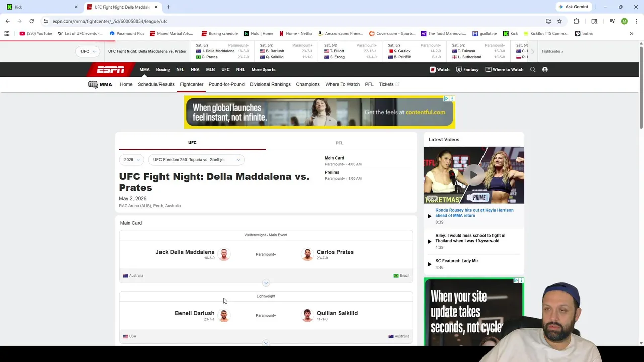This screenshot has height=362, width=644.
Task: Open the Home - Netflix bookmark
Action: [x=296, y=34]
